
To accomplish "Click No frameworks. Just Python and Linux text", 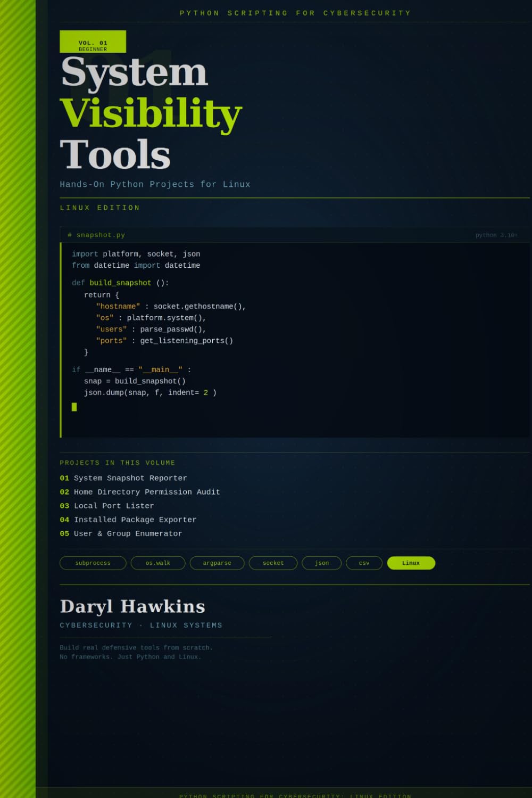I will pos(130,656).
